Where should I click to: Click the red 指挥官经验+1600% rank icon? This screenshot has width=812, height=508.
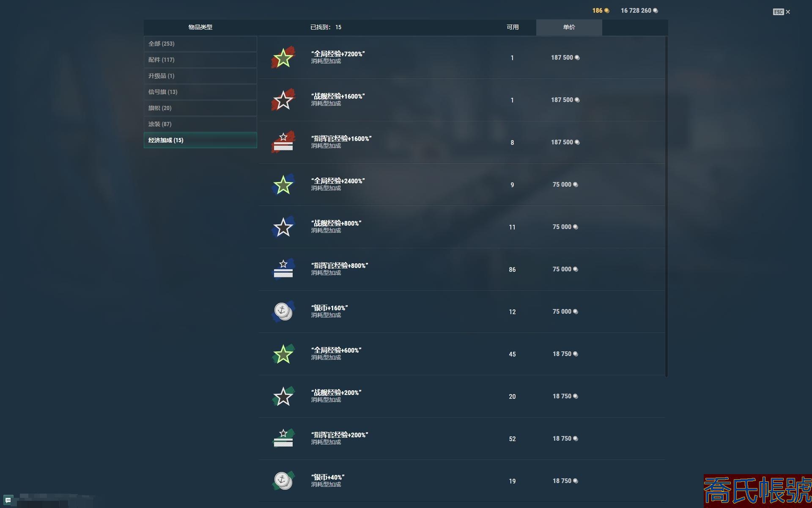tap(283, 142)
